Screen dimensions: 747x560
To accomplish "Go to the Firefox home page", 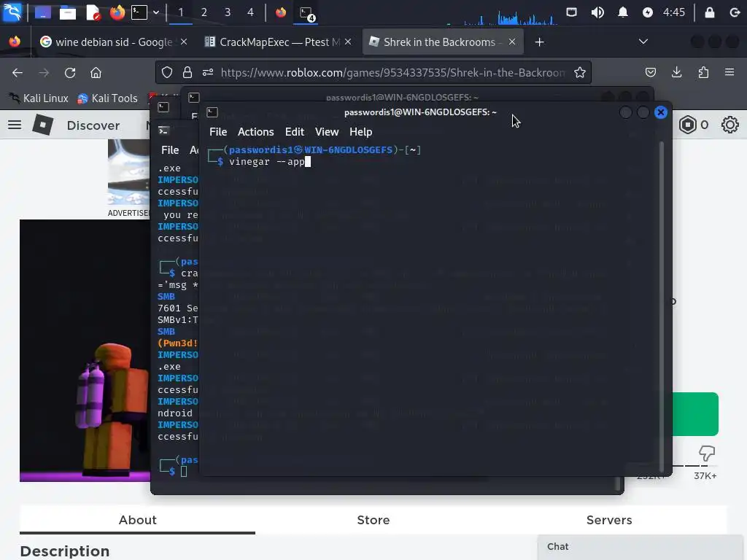I will click(x=96, y=72).
